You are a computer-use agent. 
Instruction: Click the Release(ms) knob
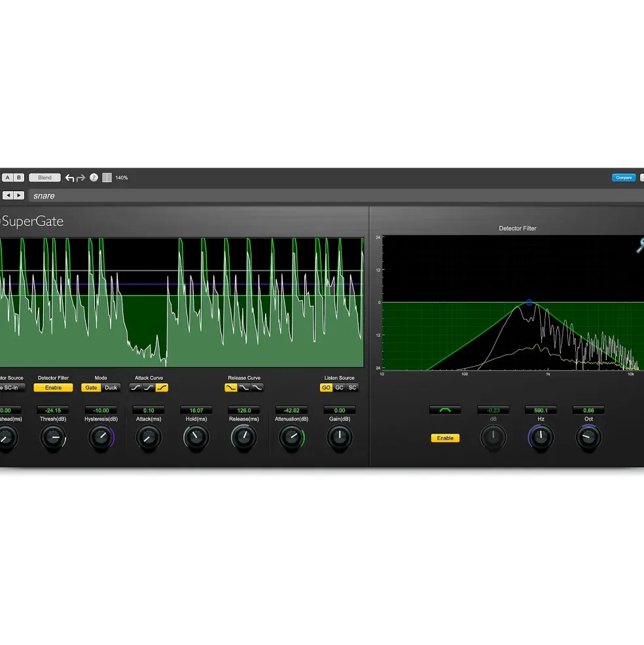click(244, 437)
